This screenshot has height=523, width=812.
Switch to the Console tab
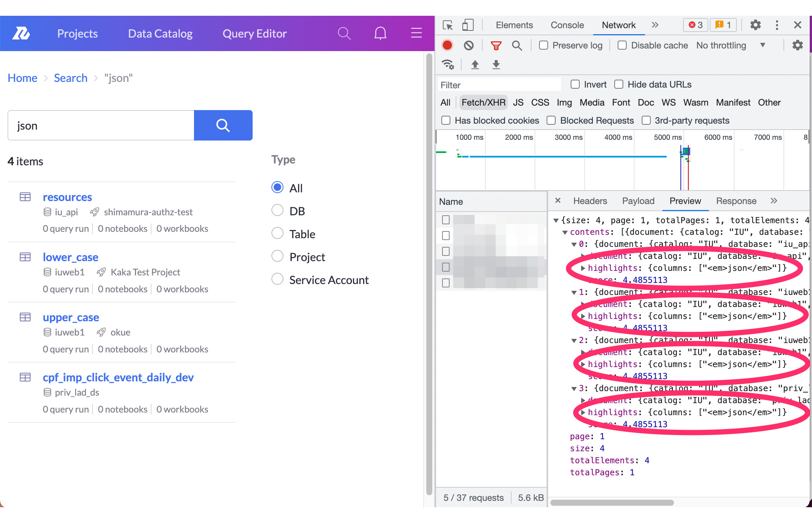[x=567, y=25]
